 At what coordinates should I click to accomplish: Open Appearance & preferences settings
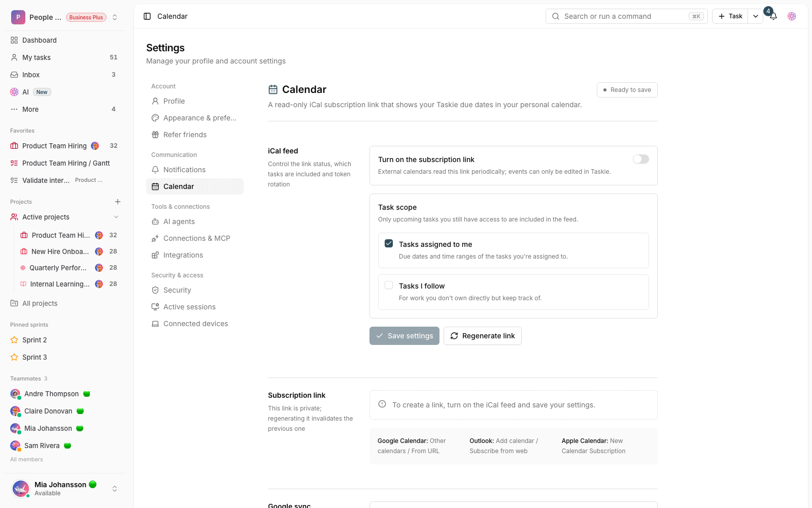click(195, 118)
